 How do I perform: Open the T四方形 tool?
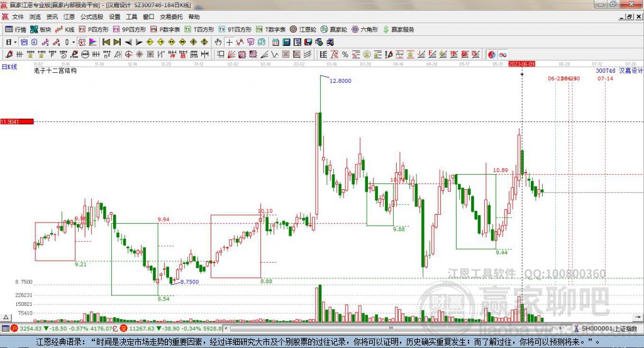pos(199,30)
